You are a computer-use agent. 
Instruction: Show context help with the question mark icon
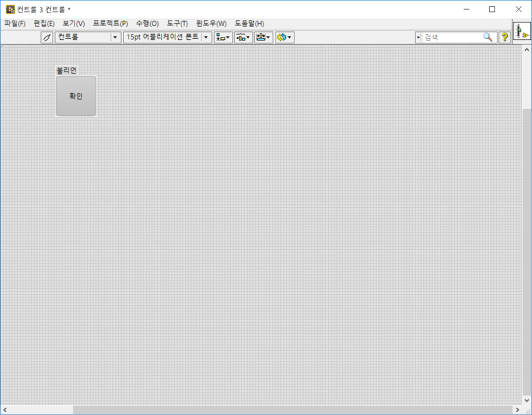[505, 38]
